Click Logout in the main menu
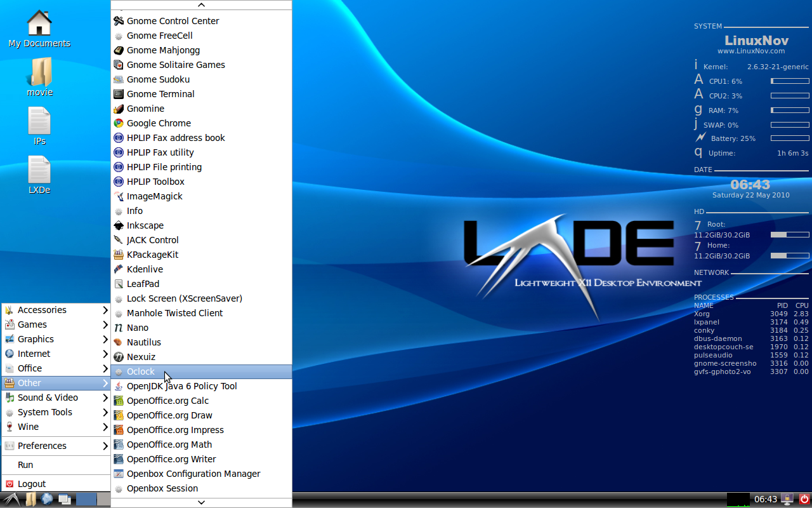The image size is (812, 508). point(30,484)
